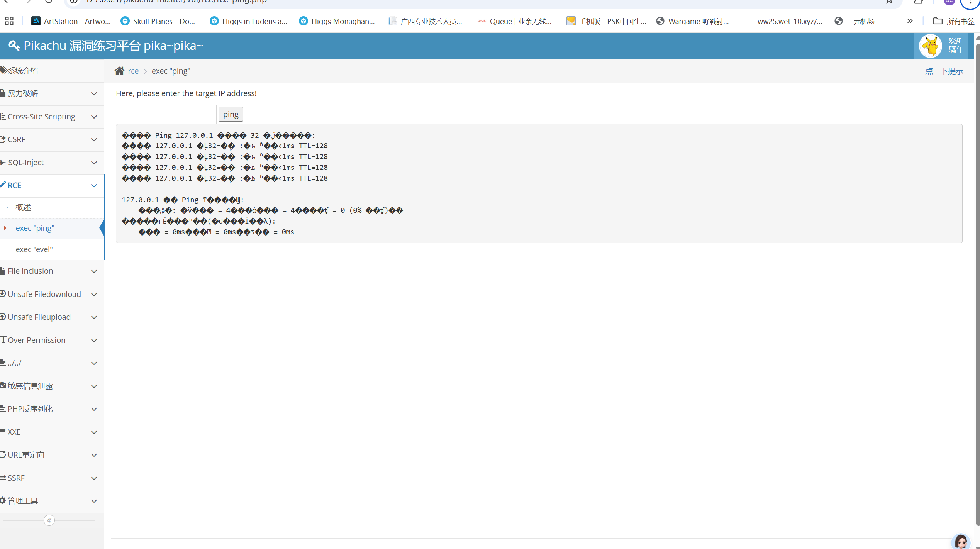
Task: Click the rce breadcrumb link
Action: pos(133,71)
